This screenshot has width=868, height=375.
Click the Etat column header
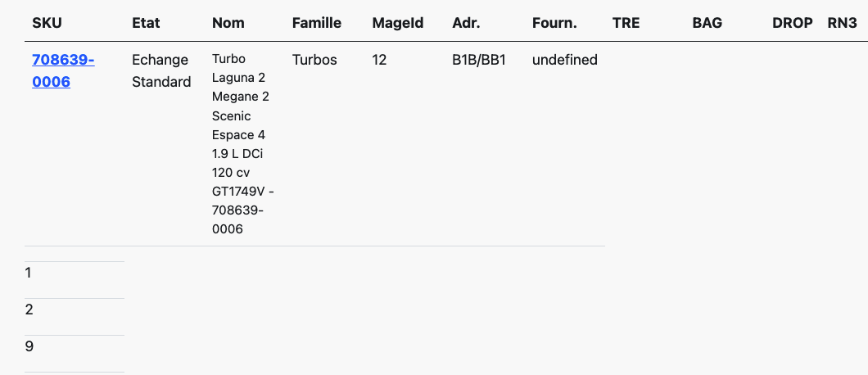146,23
